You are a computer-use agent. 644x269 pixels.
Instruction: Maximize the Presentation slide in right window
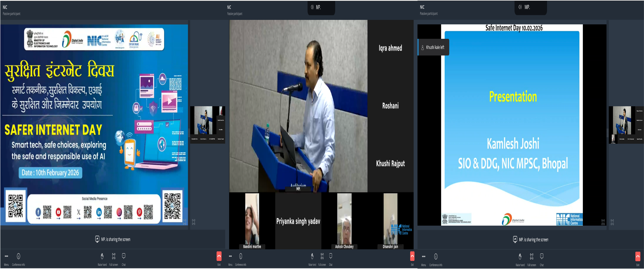click(603, 222)
